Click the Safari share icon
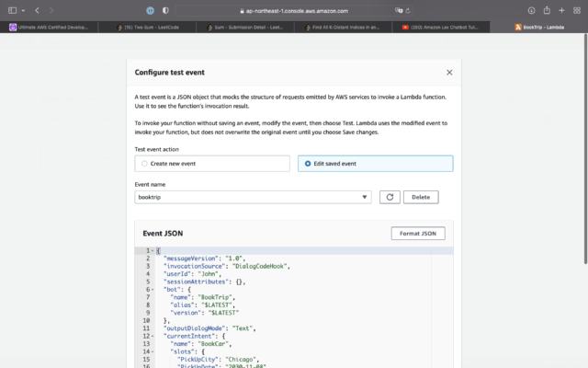The width and height of the screenshot is (588, 368). pyautogui.click(x=547, y=10)
